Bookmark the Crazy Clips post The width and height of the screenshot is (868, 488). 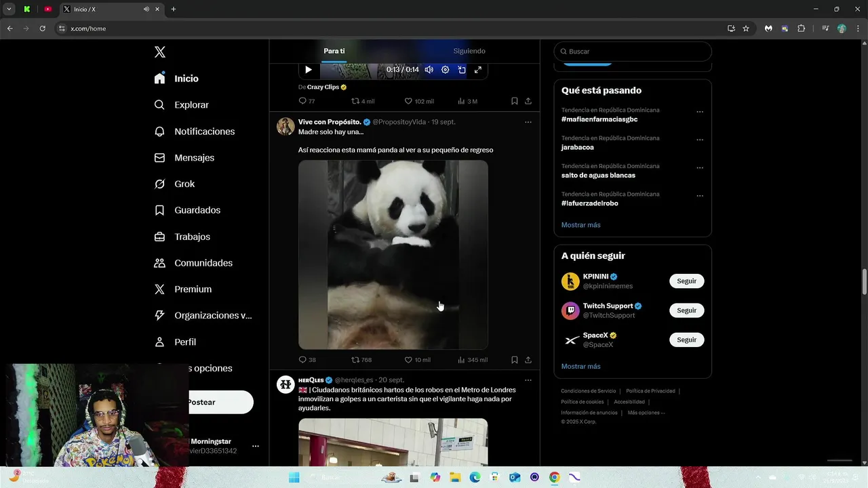515,101
